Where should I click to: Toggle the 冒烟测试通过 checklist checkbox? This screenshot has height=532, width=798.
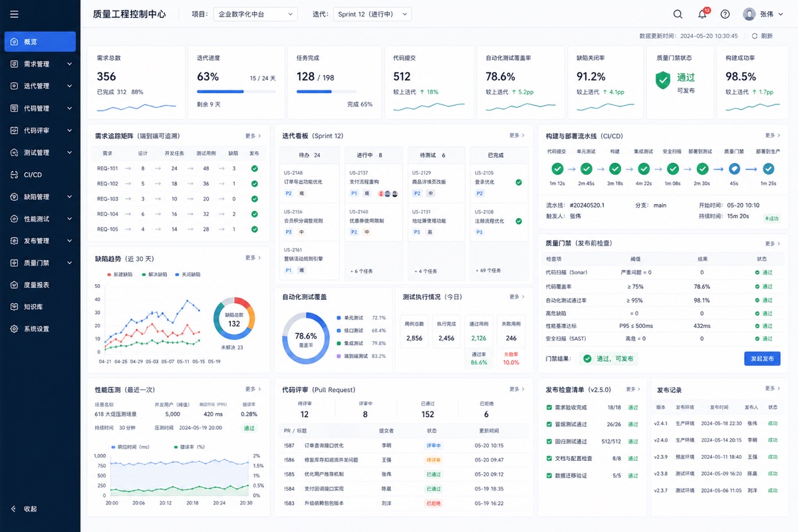coord(549,424)
